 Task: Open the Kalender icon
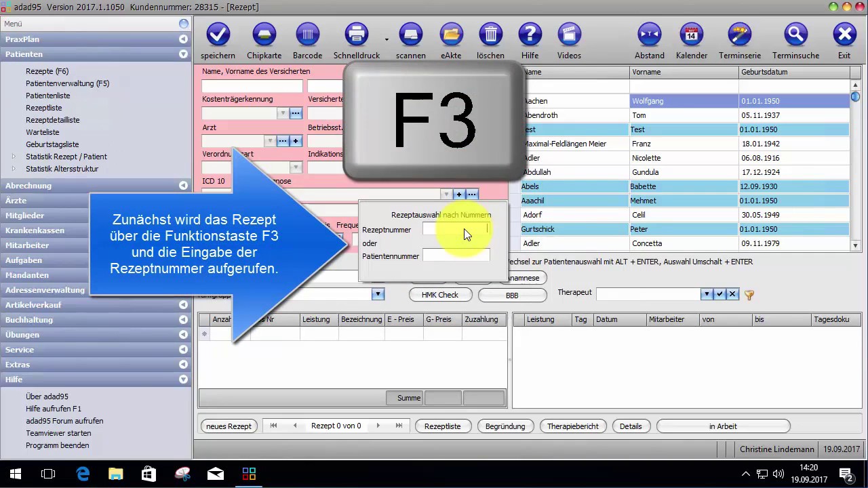691,35
